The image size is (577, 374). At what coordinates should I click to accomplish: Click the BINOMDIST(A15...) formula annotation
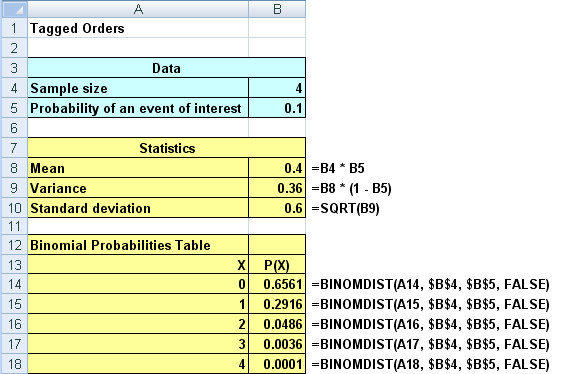[431, 304]
